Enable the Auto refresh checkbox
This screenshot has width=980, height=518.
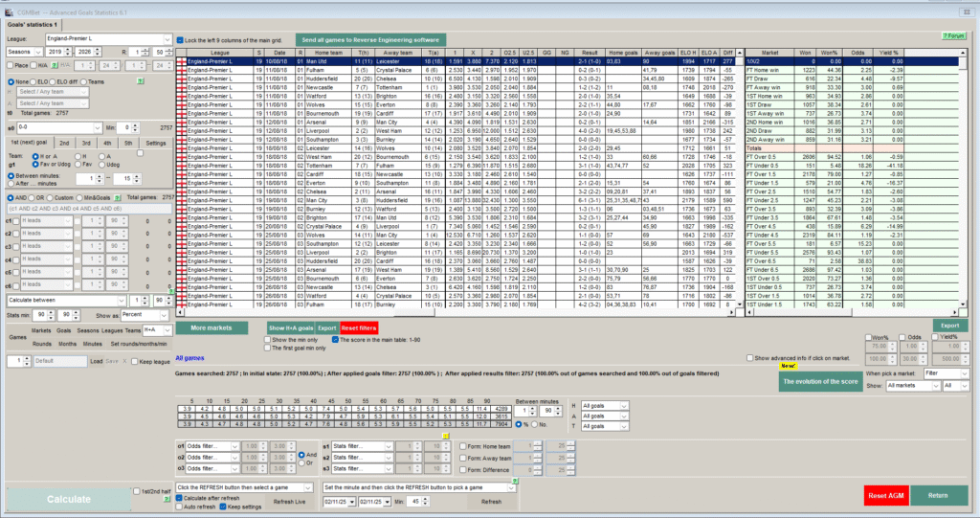click(181, 507)
